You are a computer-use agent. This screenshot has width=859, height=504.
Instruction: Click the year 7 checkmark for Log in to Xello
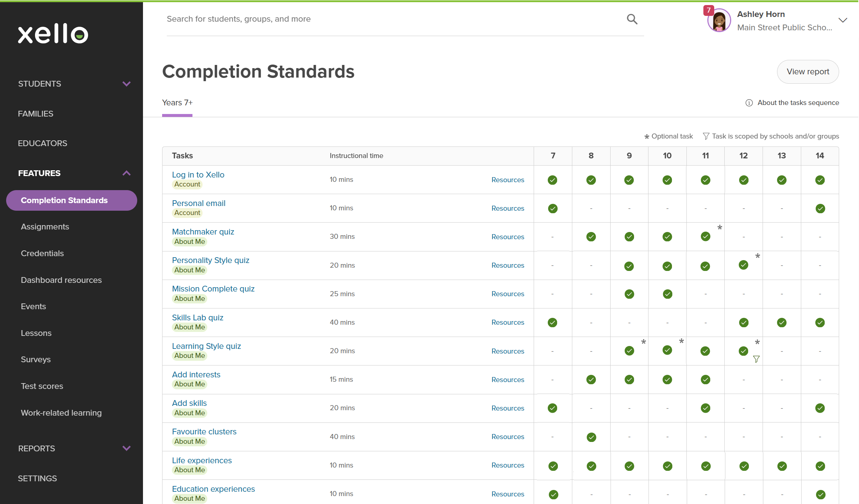(552, 180)
